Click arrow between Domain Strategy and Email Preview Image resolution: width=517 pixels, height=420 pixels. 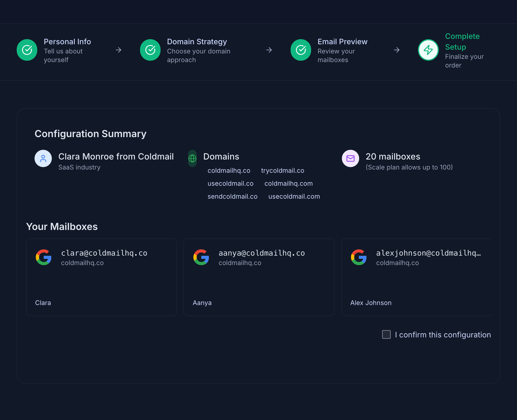269,50
